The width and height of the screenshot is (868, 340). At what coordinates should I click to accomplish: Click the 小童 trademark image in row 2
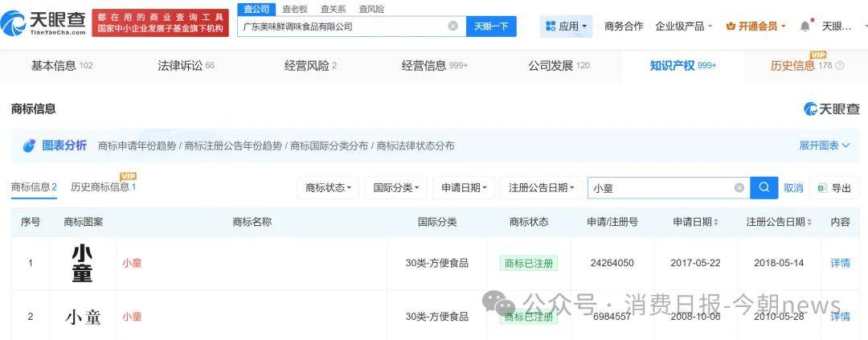[x=83, y=316]
